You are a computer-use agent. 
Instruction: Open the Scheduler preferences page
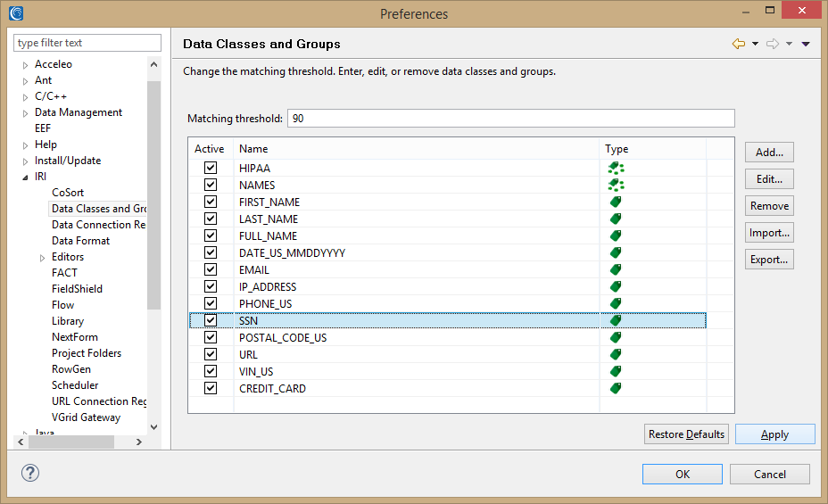coord(75,385)
